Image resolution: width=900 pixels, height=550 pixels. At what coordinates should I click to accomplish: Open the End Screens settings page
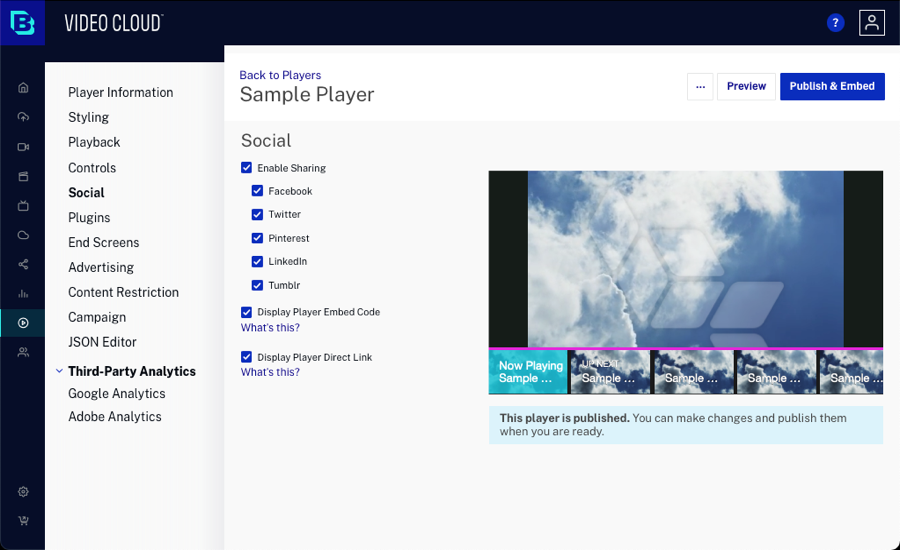[103, 242]
